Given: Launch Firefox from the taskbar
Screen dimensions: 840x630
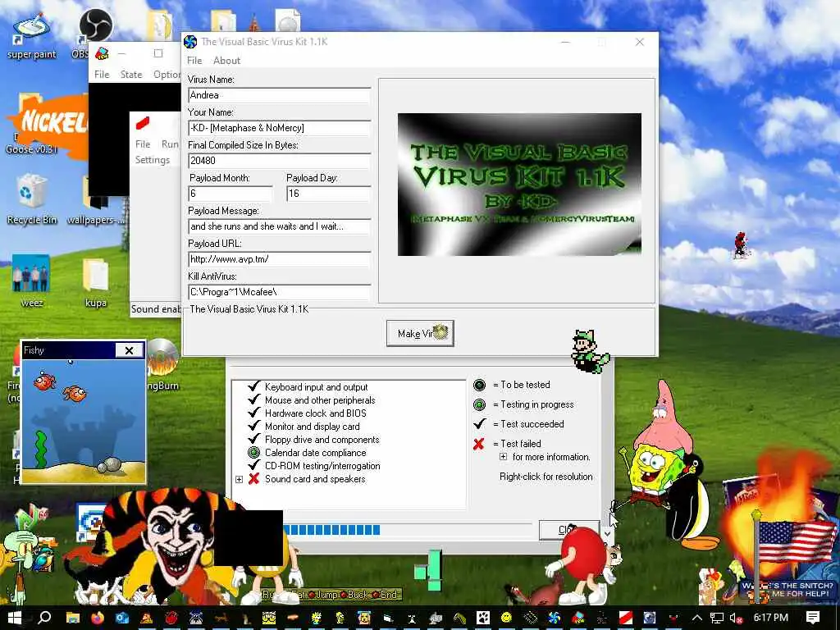Looking at the screenshot, I should pyautogui.click(x=98, y=618).
